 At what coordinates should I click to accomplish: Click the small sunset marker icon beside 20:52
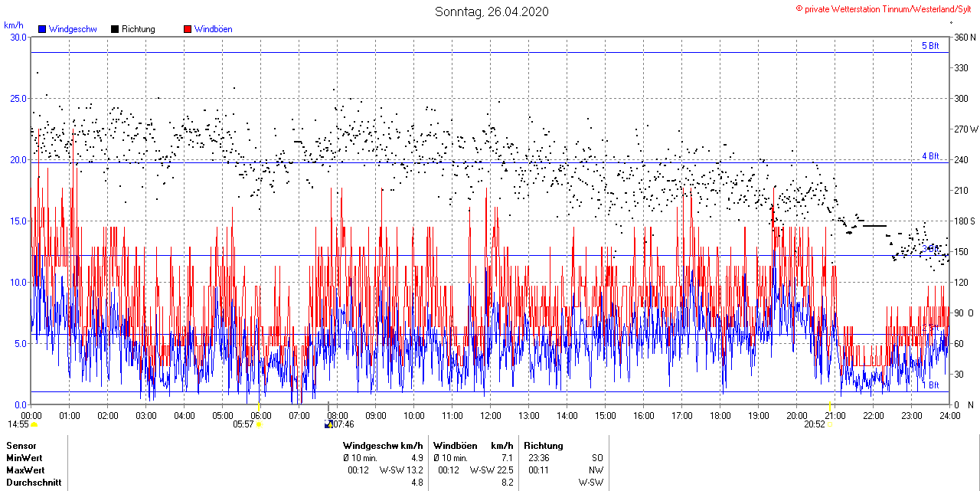click(831, 424)
